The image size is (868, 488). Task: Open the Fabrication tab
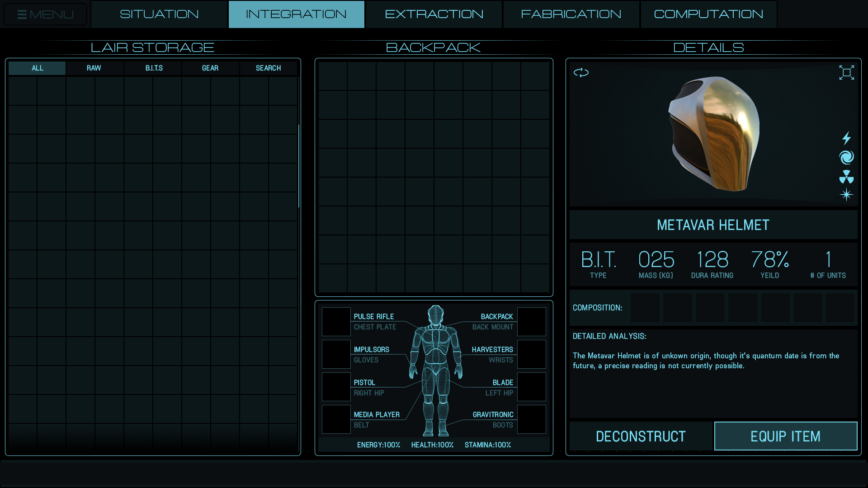(571, 14)
